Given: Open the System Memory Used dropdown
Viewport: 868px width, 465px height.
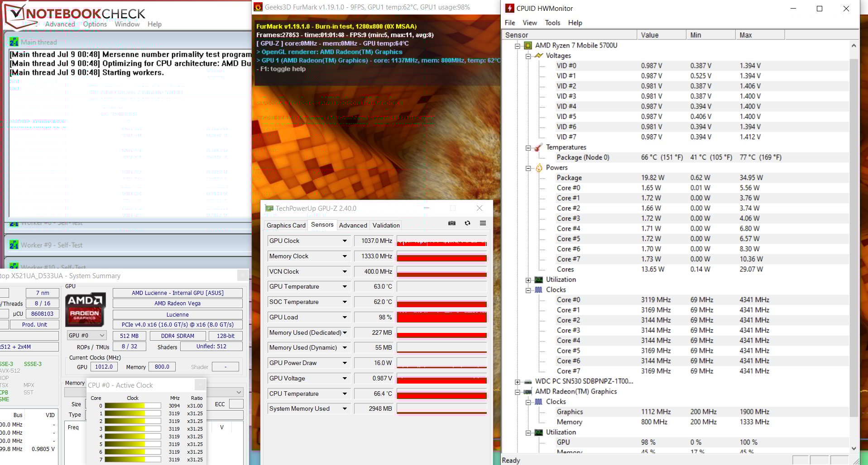Looking at the screenshot, I should coord(345,408).
